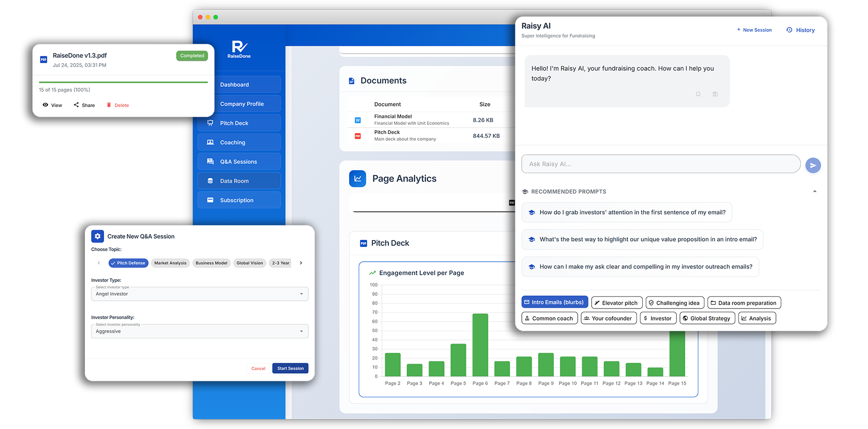868x429 pixels.
Task: Select the Market Analysis topic chip
Action: [170, 263]
